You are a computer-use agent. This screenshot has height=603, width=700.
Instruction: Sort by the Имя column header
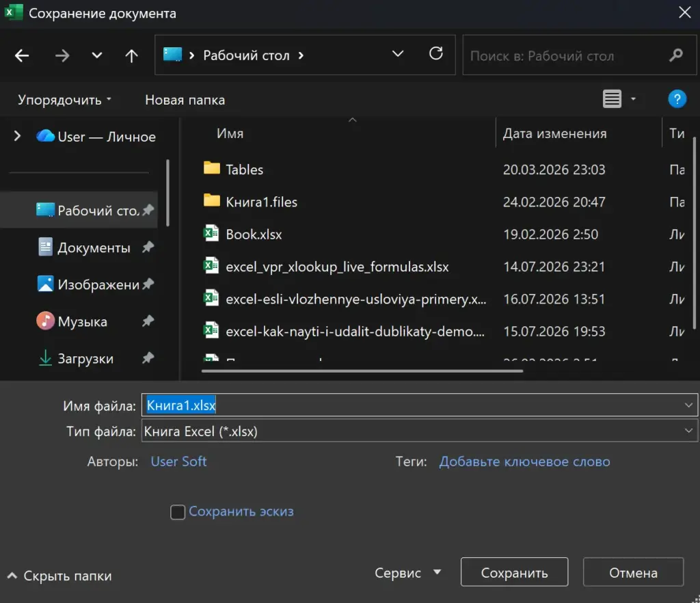pyautogui.click(x=230, y=133)
